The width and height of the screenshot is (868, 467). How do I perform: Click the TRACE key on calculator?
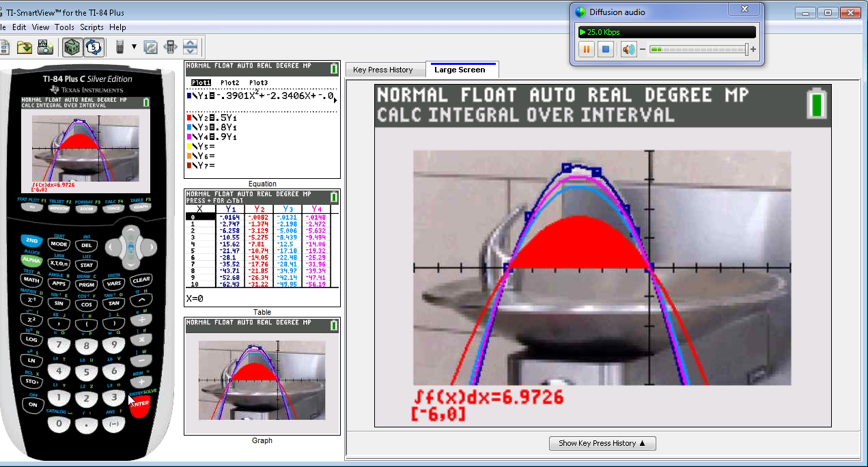coord(113,207)
